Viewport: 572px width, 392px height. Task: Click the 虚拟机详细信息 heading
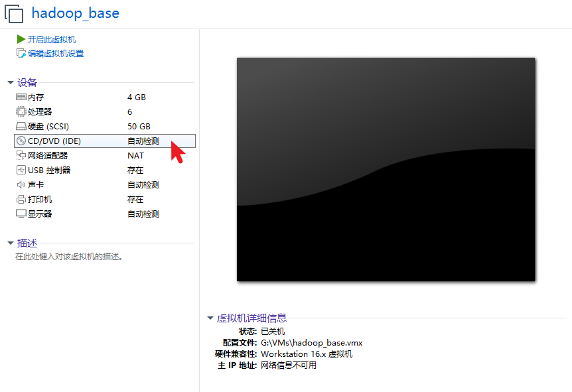(251, 318)
